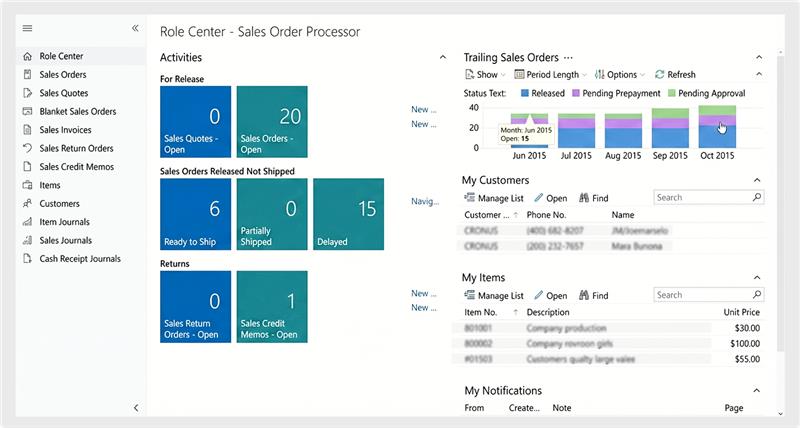The image size is (800, 428).
Task: Click Refresh icon in Trailing Sales Orders
Action: (660, 75)
